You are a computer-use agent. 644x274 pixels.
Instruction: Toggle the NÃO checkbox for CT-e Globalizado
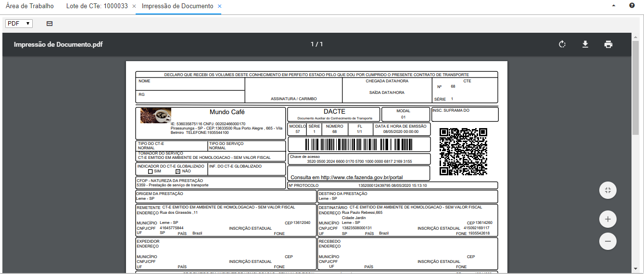pos(177,171)
